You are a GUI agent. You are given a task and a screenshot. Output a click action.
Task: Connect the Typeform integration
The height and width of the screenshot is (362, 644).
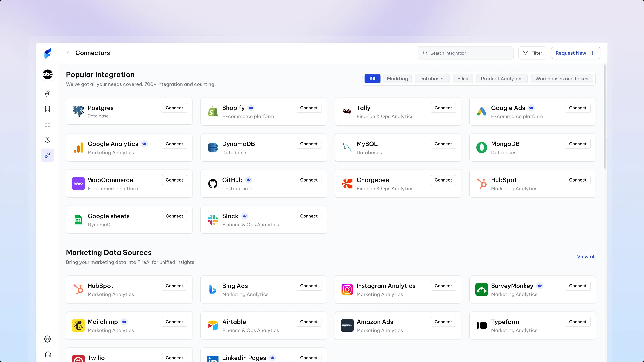tap(578, 322)
